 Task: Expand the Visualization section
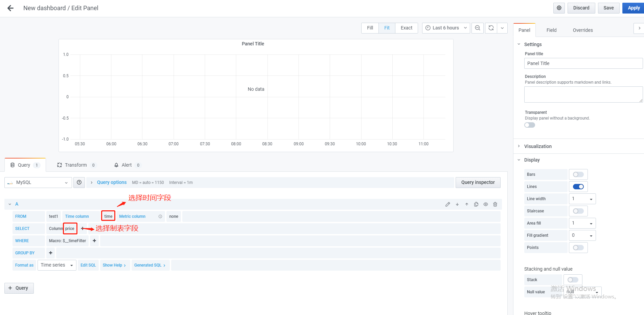tap(538, 146)
